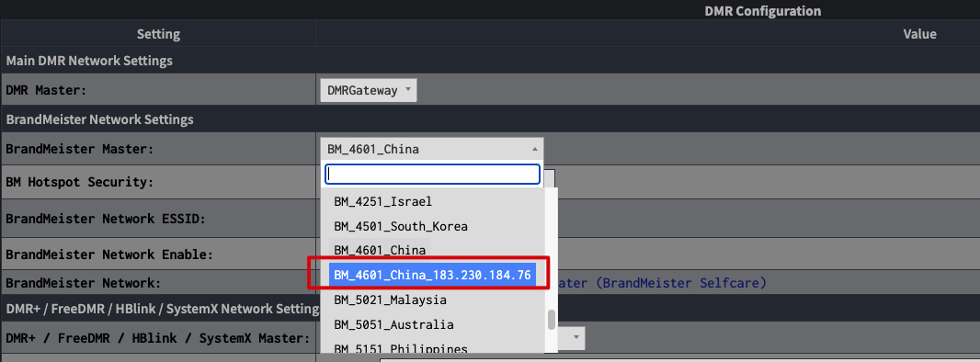Pick BM_5021_Malaysia from the dropdown list
The width and height of the screenshot is (980, 362).
point(390,300)
